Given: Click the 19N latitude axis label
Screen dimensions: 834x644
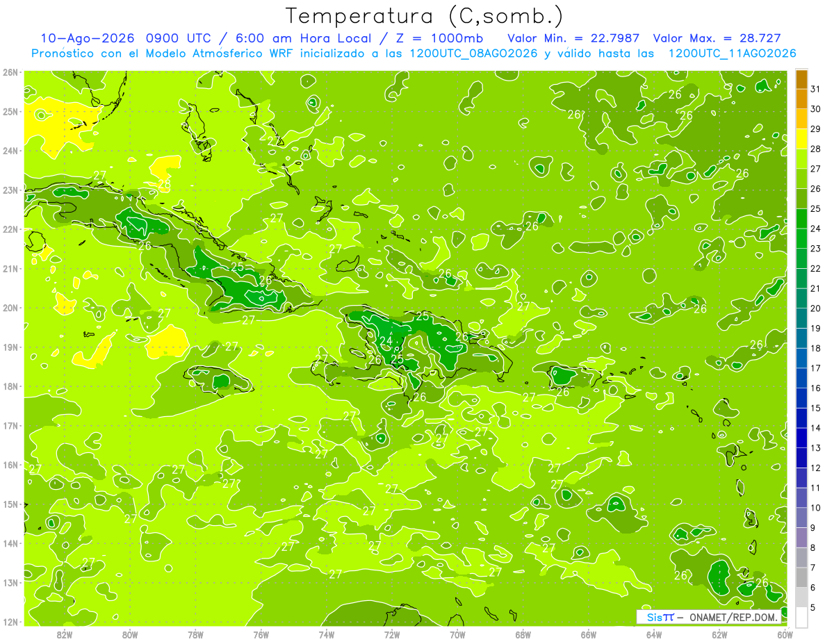Looking at the screenshot, I should pyautogui.click(x=10, y=347).
